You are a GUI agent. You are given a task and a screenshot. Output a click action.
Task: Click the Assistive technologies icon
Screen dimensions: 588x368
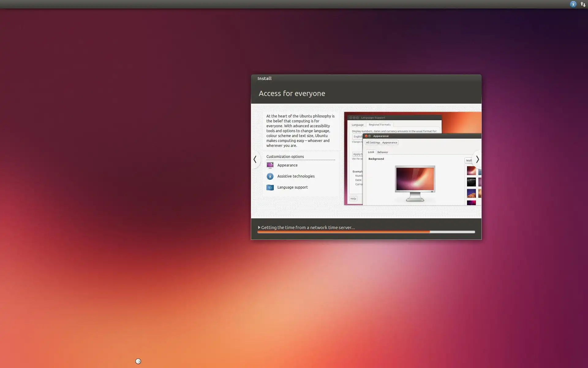tap(270, 176)
